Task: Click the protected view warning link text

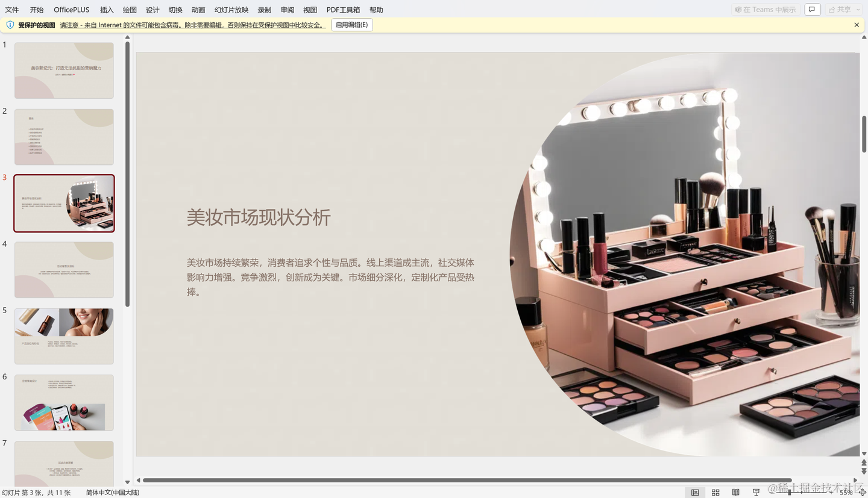Action: pos(192,25)
